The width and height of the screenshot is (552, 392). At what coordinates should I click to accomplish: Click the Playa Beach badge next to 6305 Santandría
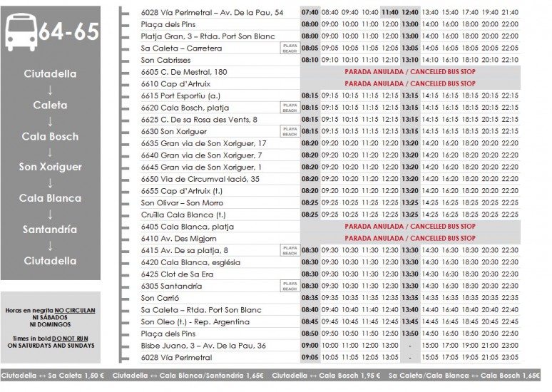(290, 286)
